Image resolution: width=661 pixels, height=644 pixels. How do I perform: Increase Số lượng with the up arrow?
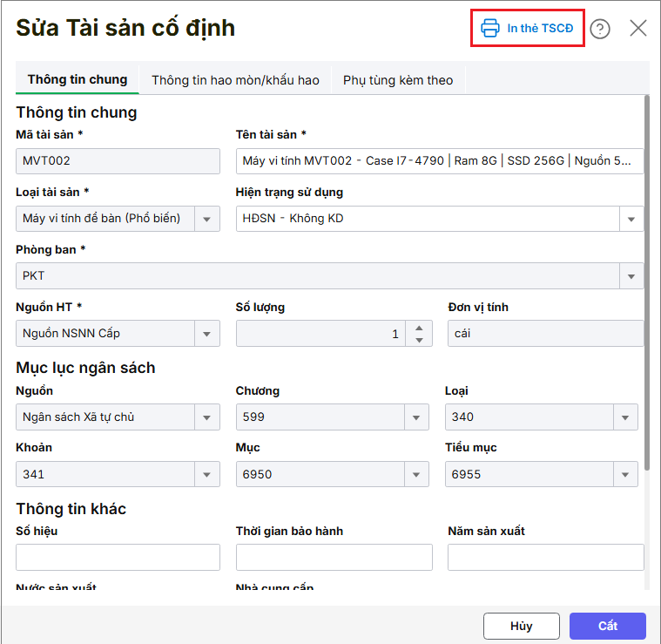point(419,328)
